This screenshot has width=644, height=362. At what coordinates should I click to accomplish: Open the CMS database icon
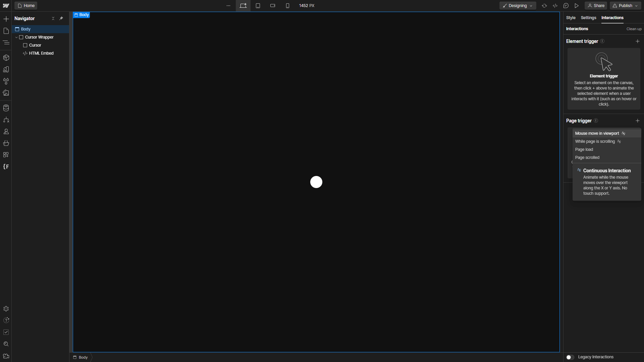pyautogui.click(x=6, y=108)
